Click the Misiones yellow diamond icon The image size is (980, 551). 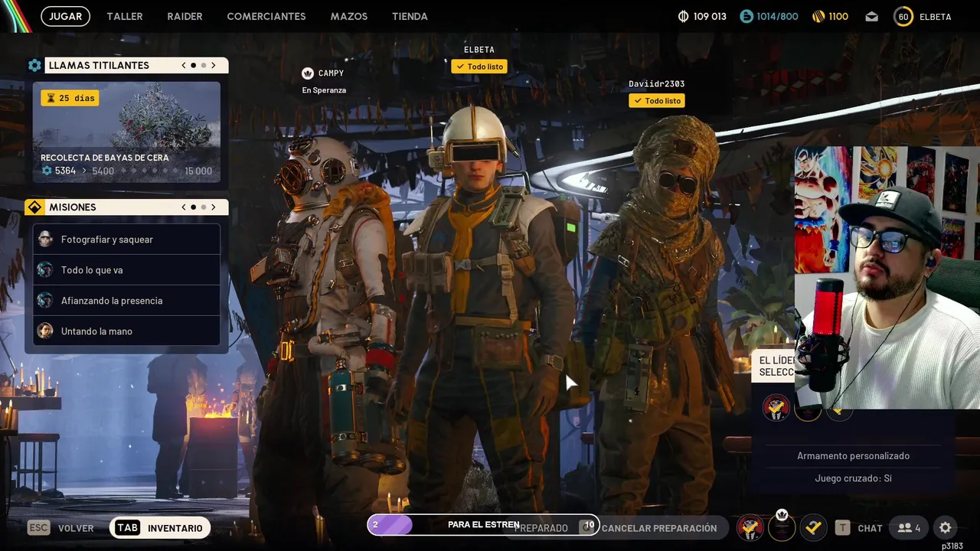pyautogui.click(x=34, y=207)
